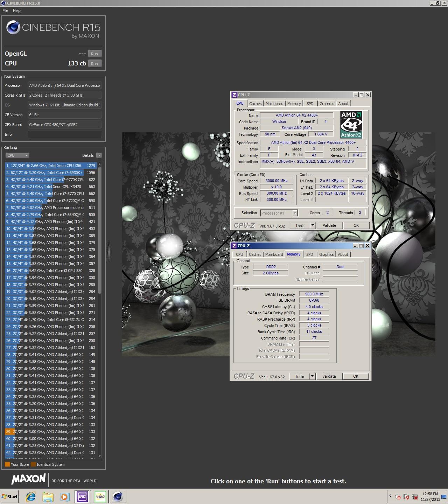Switch to SPD tab in lower CPU-Z
The image size is (448, 504).
pos(310,254)
